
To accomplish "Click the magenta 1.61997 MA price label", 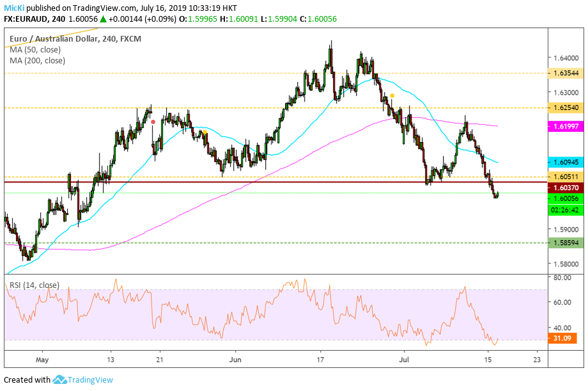I will point(566,127).
